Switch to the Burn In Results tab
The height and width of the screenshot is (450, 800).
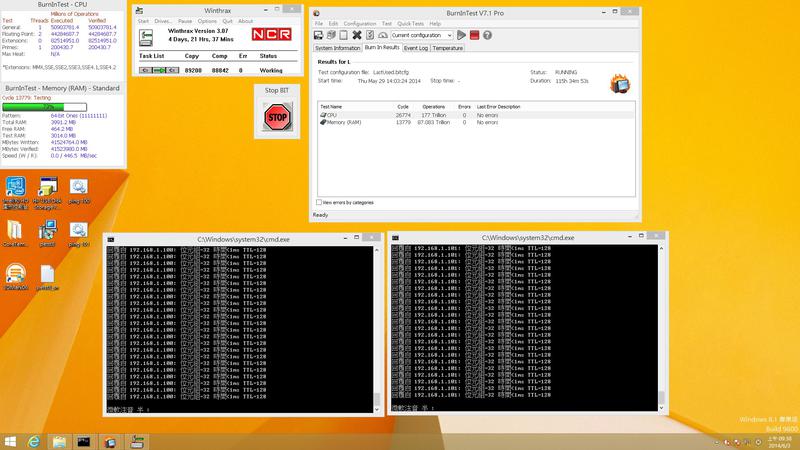tap(382, 47)
